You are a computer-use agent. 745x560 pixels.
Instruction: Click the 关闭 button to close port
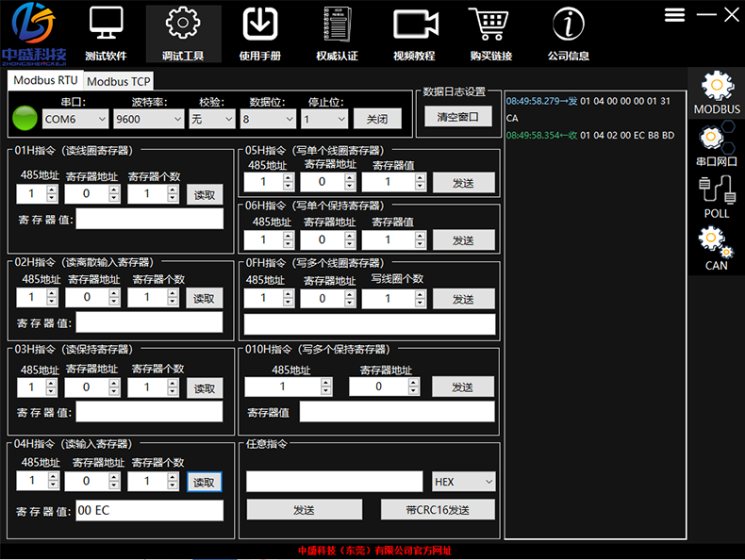pos(377,119)
